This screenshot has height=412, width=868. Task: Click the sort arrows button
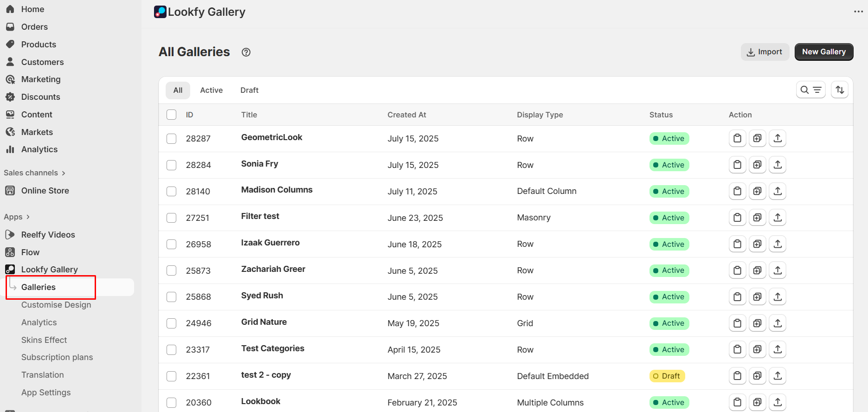(x=840, y=90)
